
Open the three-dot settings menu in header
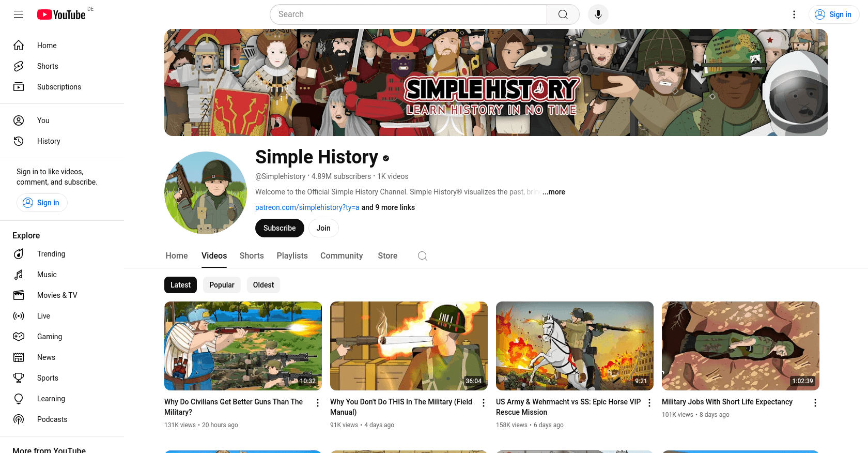[794, 14]
